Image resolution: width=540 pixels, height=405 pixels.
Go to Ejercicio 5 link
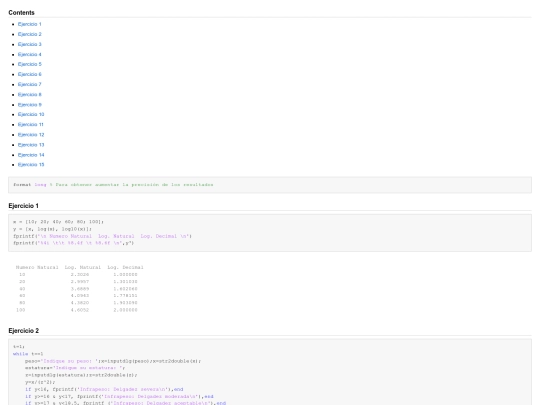point(30,64)
